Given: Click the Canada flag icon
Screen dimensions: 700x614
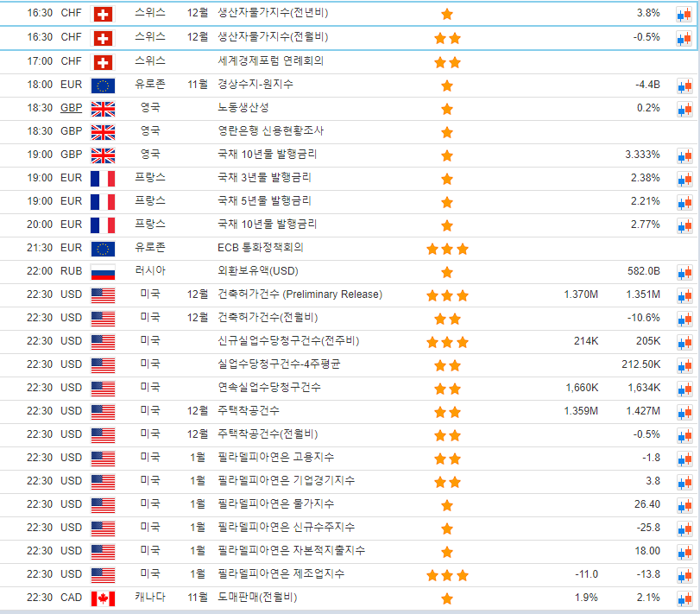Looking at the screenshot, I should point(103,598).
